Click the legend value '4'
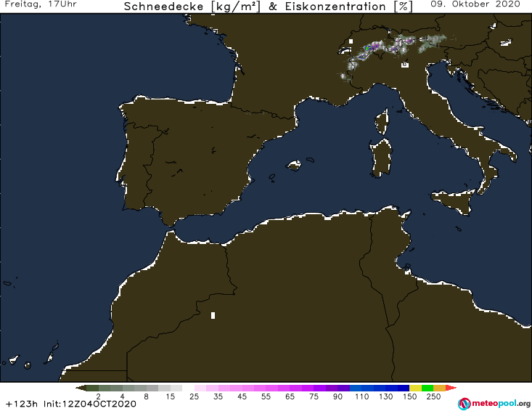The height and width of the screenshot is (411, 532). 123,396
